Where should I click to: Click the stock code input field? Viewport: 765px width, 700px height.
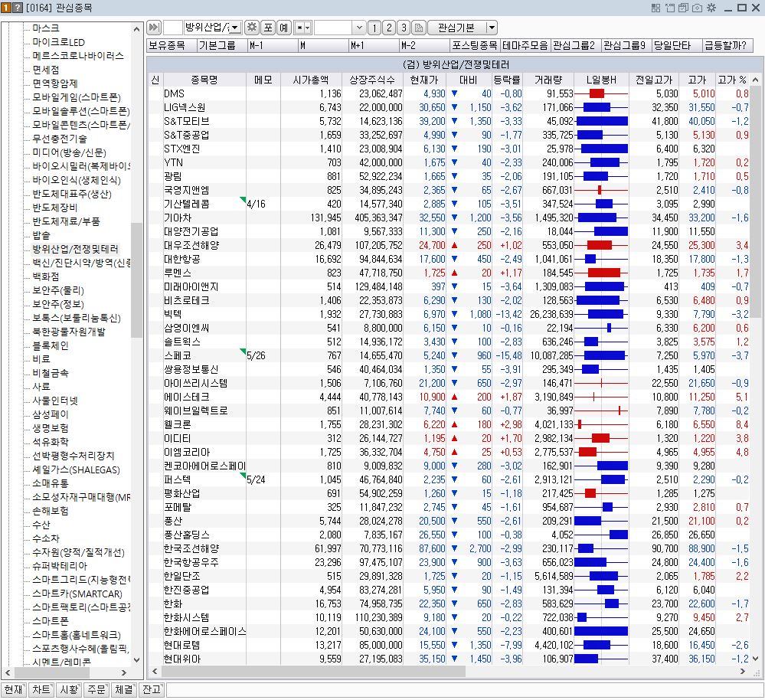click(173, 28)
